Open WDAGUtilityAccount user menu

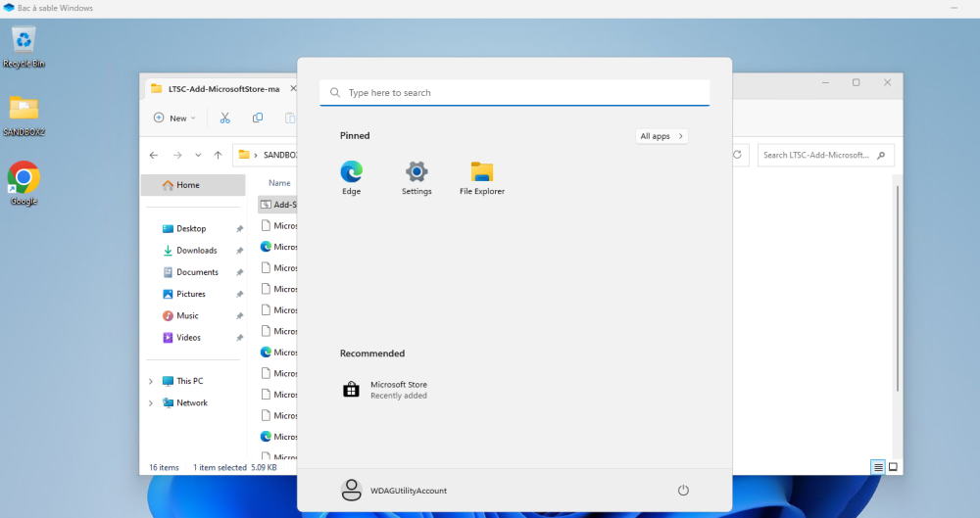pyautogui.click(x=394, y=490)
